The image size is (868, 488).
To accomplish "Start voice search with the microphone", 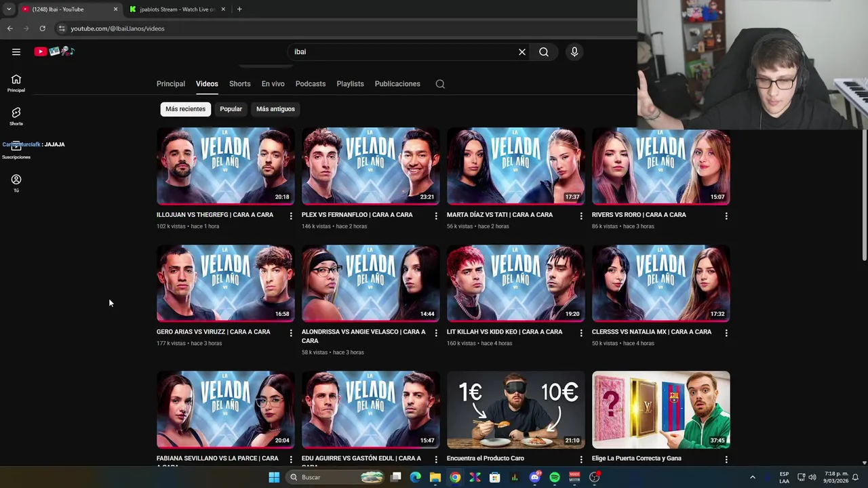I will [x=574, y=52].
